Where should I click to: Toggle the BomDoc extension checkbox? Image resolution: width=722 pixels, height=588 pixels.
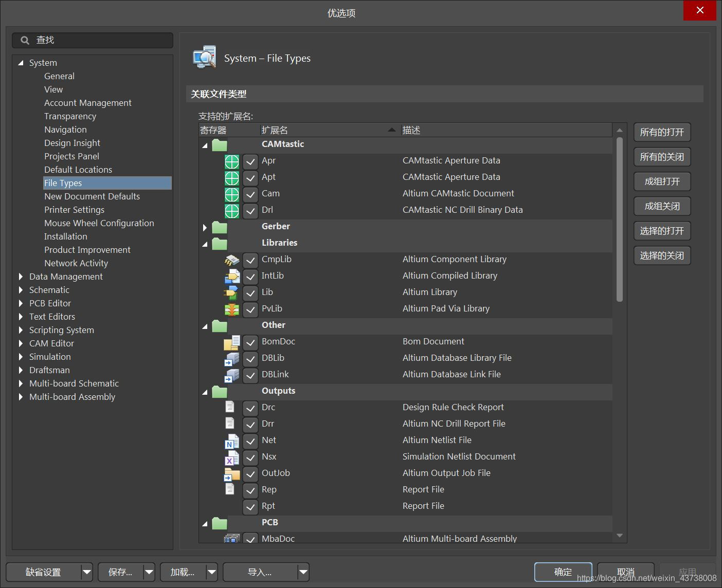(250, 343)
